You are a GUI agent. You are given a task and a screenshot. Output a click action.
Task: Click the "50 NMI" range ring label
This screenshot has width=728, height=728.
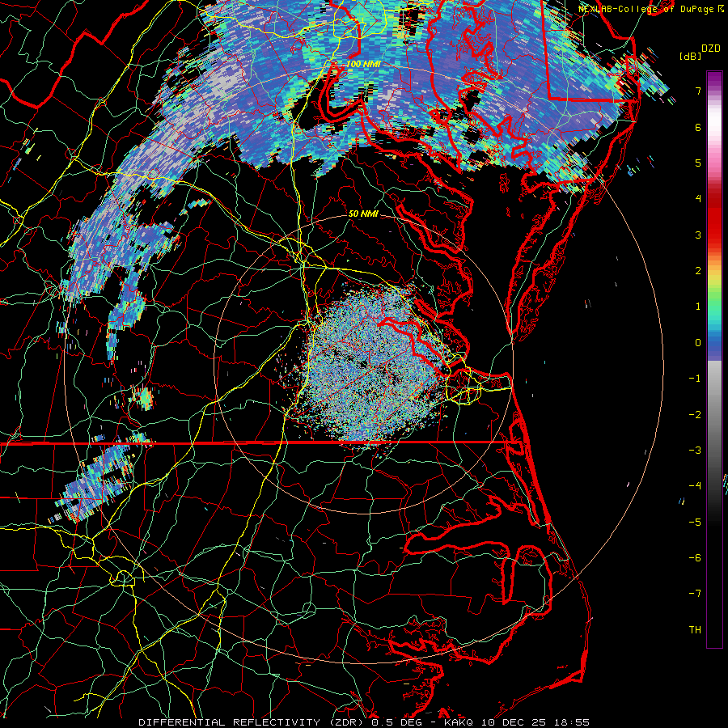[x=363, y=214]
